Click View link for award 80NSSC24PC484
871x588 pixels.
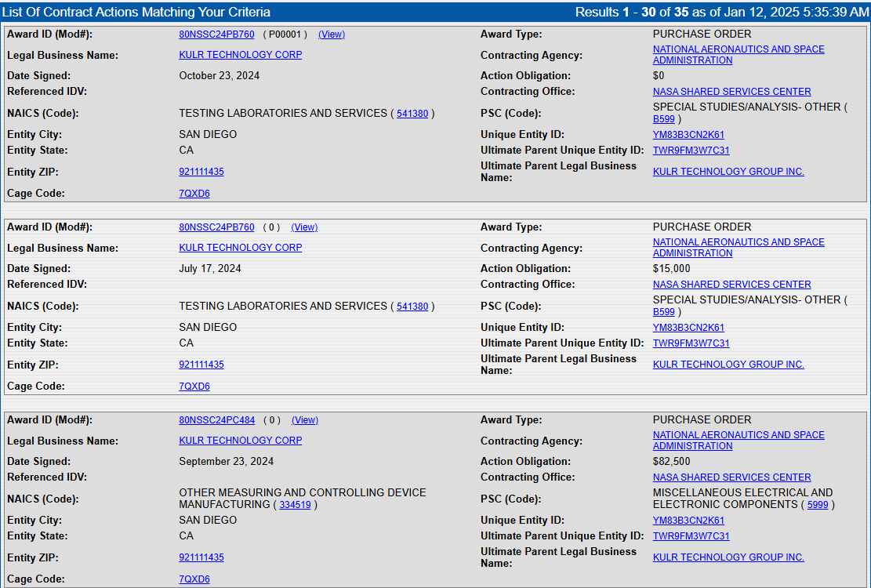pos(304,420)
